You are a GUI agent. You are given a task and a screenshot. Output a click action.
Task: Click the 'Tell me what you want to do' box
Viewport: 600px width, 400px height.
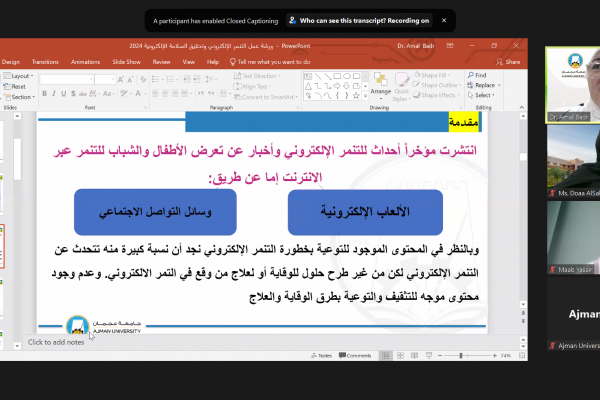coord(270,62)
